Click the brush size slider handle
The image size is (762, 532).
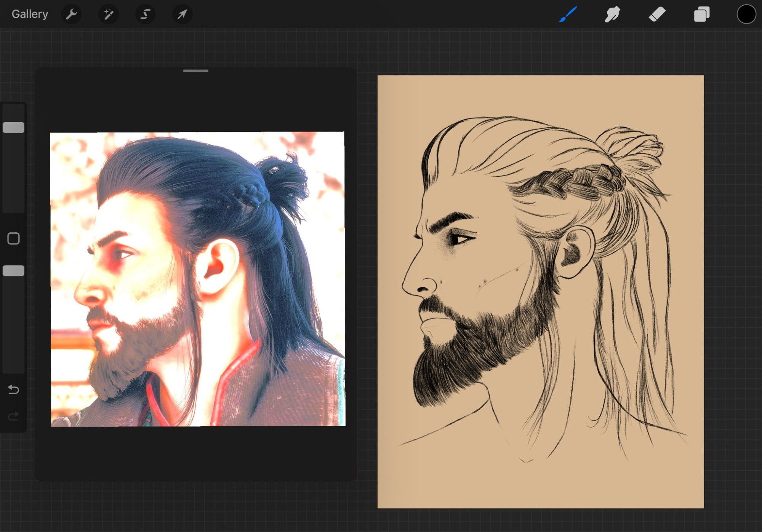point(14,128)
